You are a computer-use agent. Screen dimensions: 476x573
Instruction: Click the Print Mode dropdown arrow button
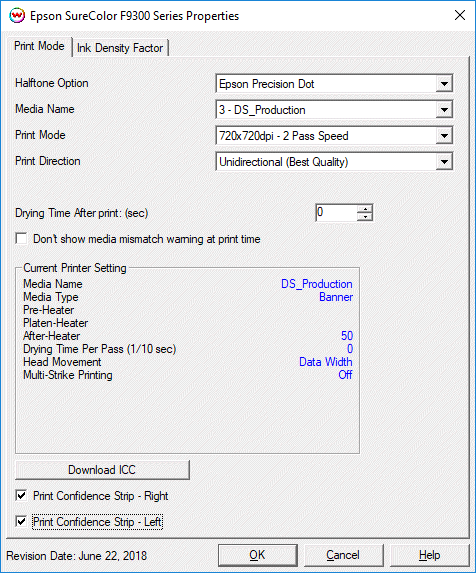click(444, 136)
